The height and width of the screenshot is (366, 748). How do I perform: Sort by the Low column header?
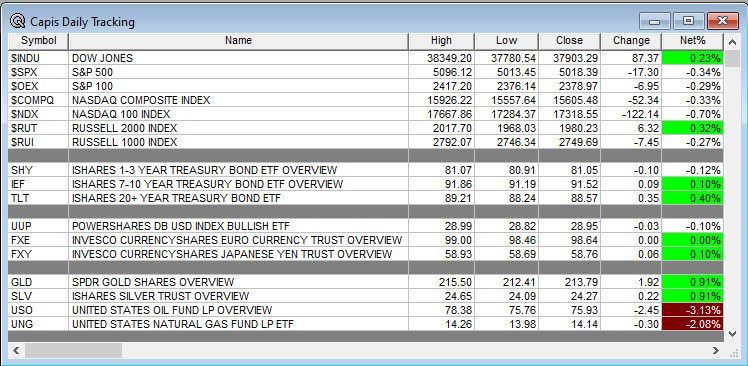point(507,41)
